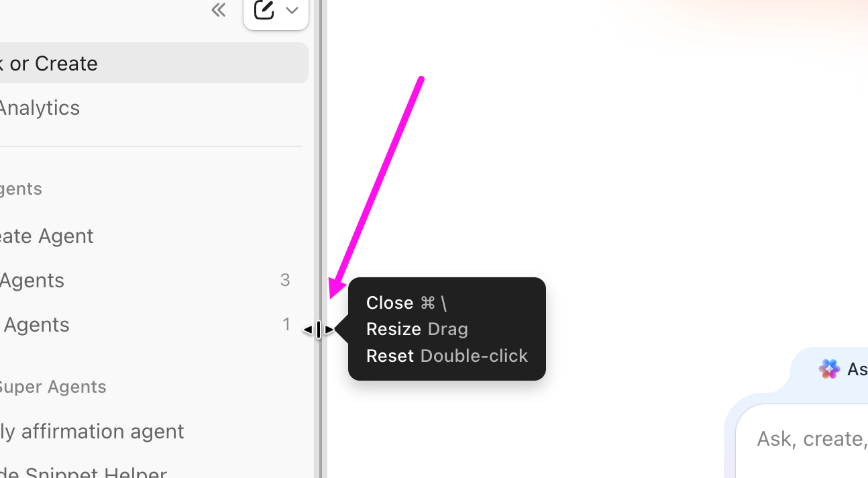Click the 'Resize Drag' tooltip line
Screen dimensions: 868x478
(417, 329)
